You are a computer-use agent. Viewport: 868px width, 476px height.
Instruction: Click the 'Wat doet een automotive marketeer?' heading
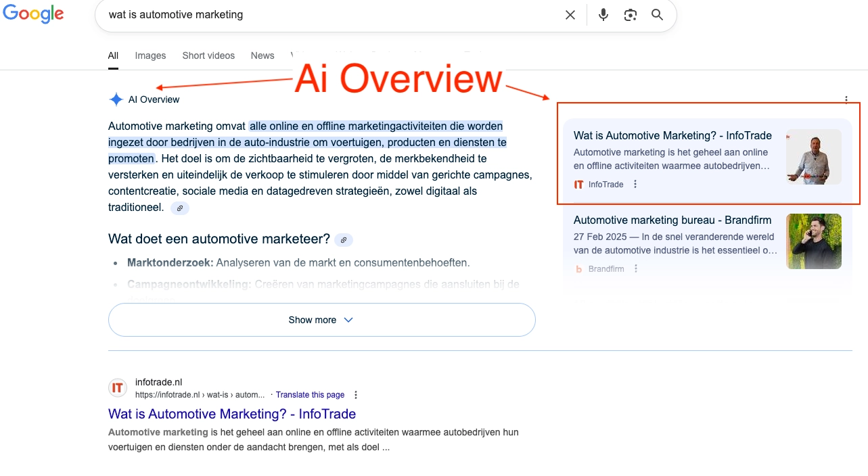point(219,239)
